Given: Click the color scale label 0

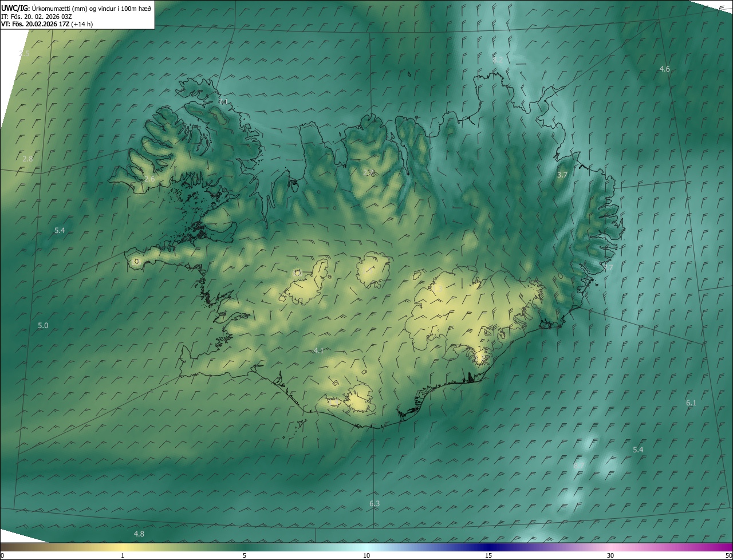Looking at the screenshot, I should pyautogui.click(x=2, y=555).
